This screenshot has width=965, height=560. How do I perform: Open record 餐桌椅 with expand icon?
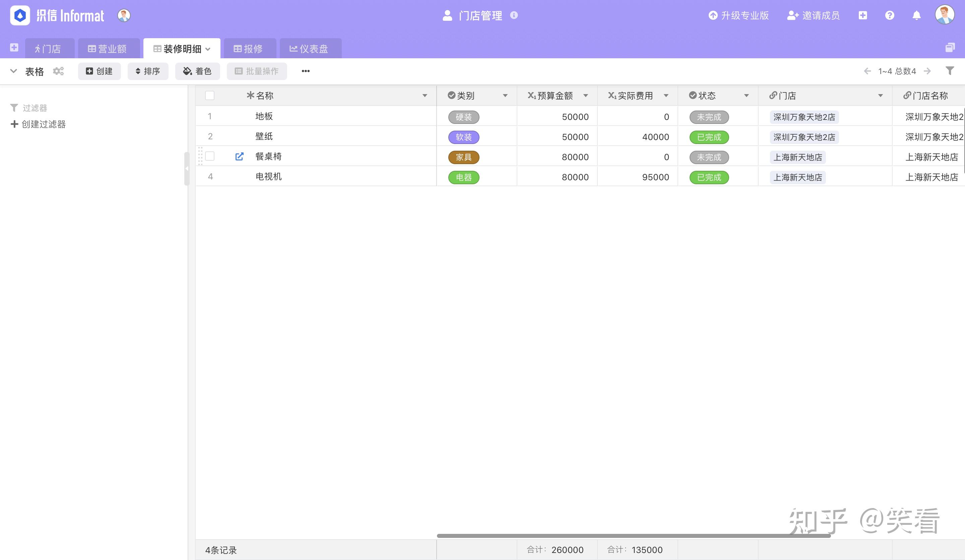[x=239, y=156]
